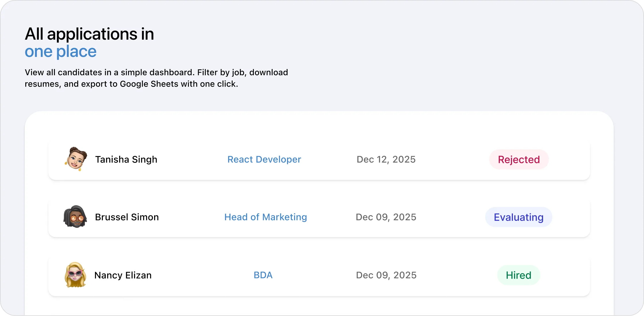Select the Tanisha Singh name text
The height and width of the screenshot is (316, 644).
click(126, 160)
